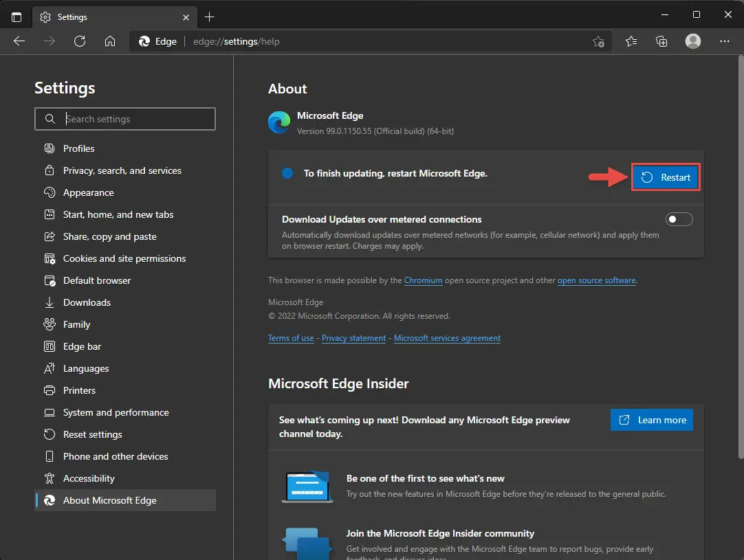This screenshot has height=560, width=744.
Task: Click 'Join the Microsoft Edge Insider community' heading
Action: (440, 533)
